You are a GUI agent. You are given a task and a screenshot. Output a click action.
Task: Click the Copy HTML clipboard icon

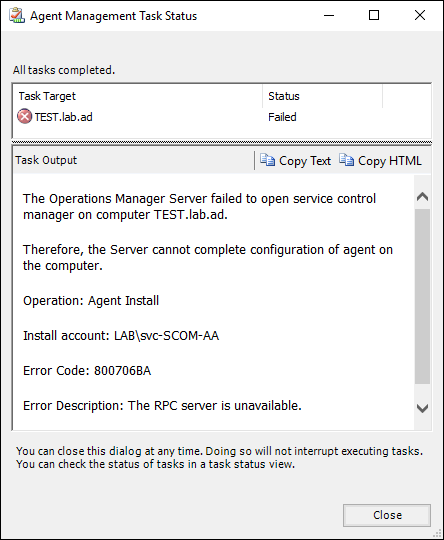(x=346, y=160)
